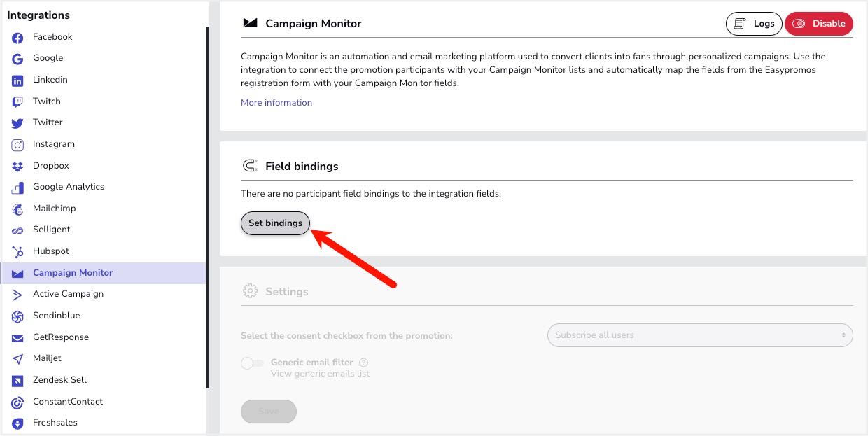Click the Field bindings heading text
This screenshot has height=436, width=868.
click(302, 167)
